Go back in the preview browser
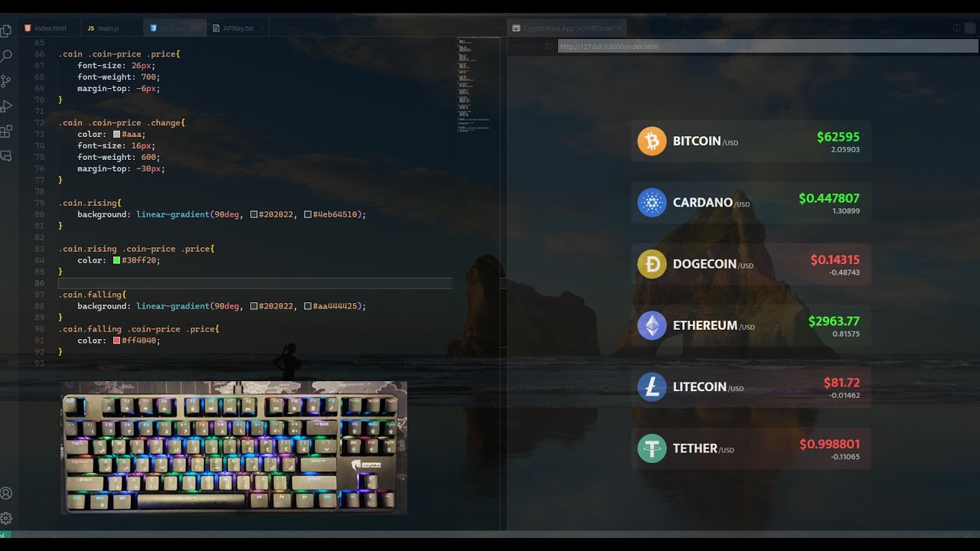Image resolution: width=980 pixels, height=551 pixels. (517, 46)
